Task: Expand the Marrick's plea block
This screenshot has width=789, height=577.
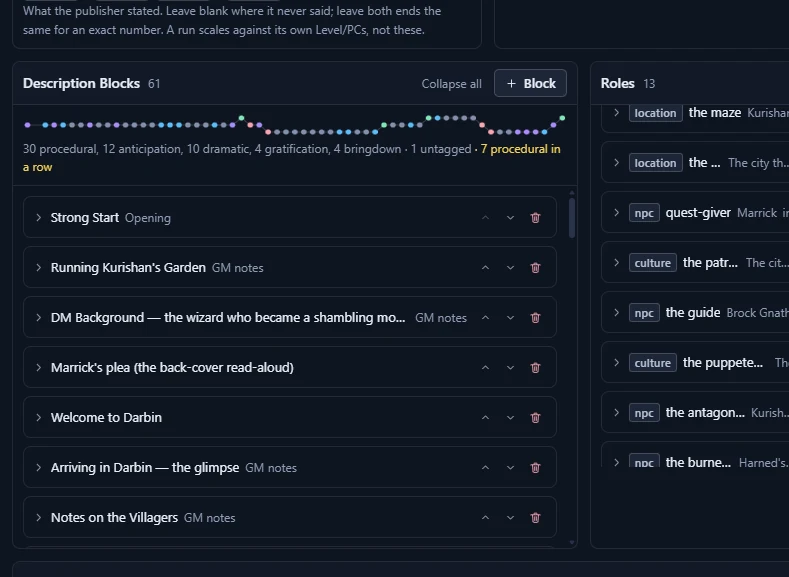Action: pyautogui.click(x=38, y=367)
